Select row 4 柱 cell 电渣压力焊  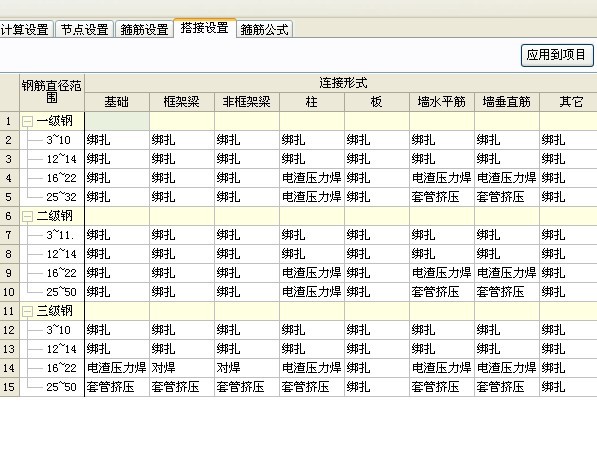pyautogui.click(x=312, y=178)
